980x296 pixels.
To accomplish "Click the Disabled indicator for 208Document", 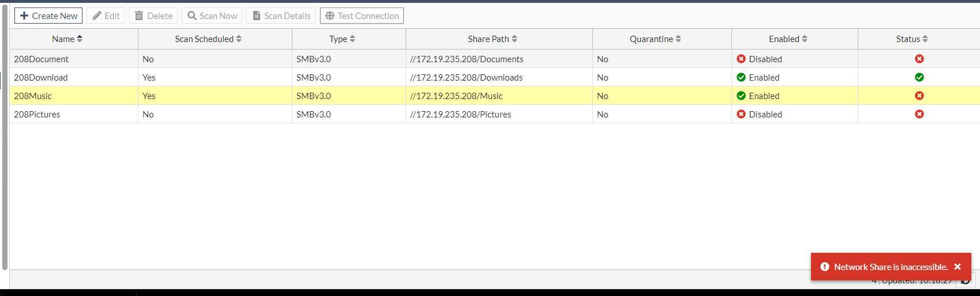I will [x=759, y=59].
